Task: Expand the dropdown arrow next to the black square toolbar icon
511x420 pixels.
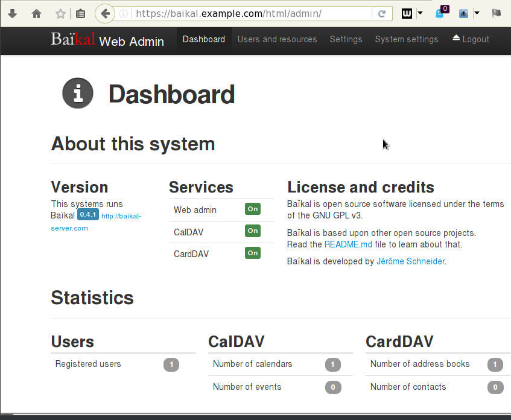Action: point(420,13)
